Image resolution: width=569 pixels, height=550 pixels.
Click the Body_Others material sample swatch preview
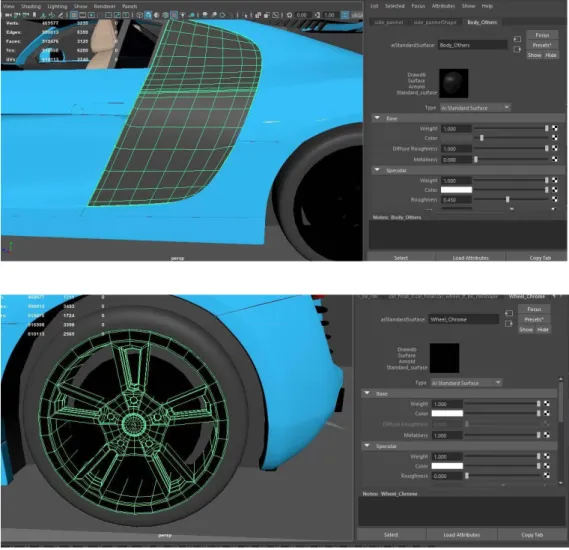point(454,83)
